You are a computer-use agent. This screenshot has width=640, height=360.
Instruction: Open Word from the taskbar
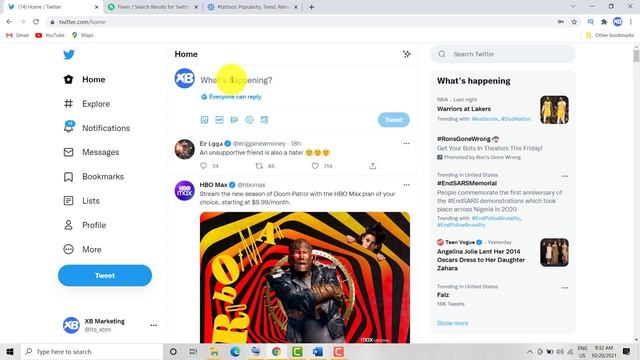point(318,351)
